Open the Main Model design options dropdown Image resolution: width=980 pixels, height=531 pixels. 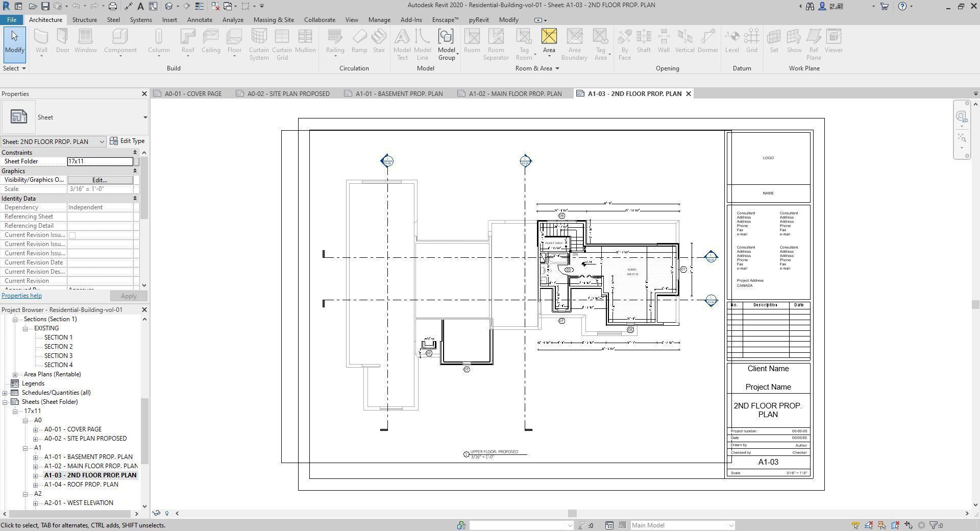coord(730,525)
